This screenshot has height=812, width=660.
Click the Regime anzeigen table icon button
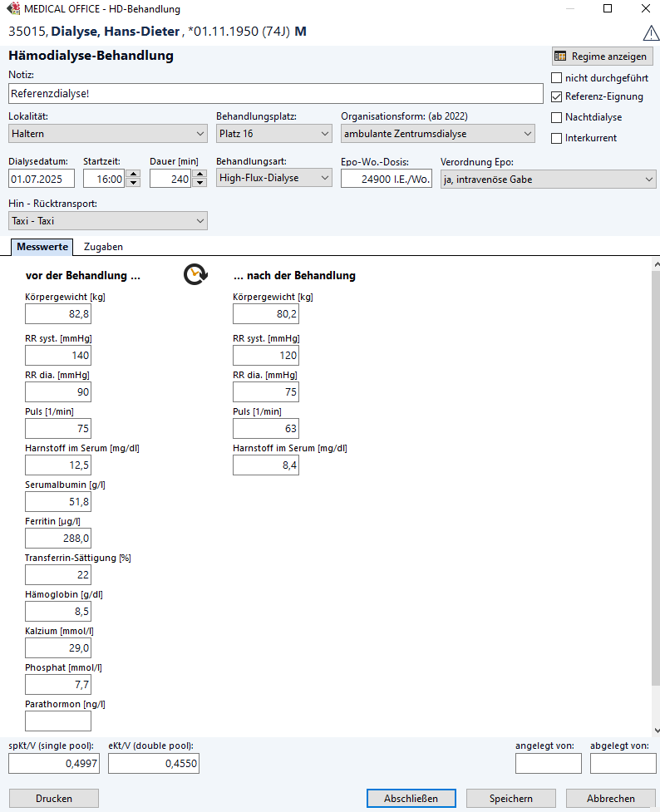(602, 57)
